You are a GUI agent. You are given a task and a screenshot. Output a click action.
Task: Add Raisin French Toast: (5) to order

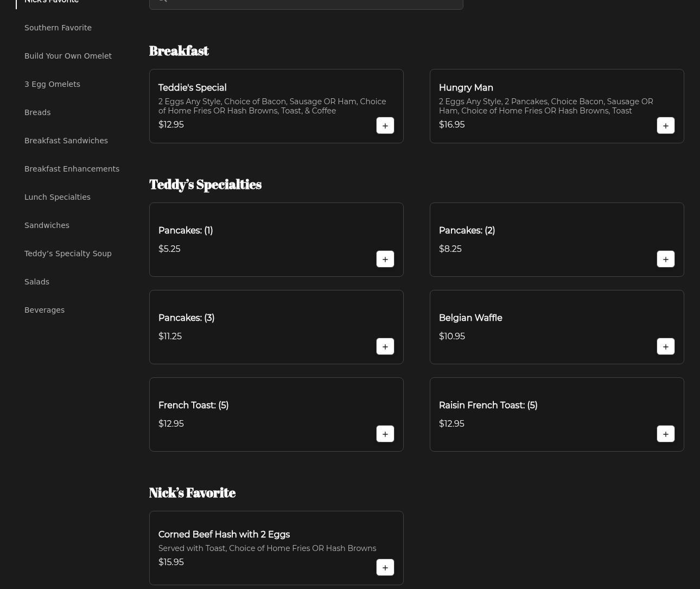(x=666, y=434)
